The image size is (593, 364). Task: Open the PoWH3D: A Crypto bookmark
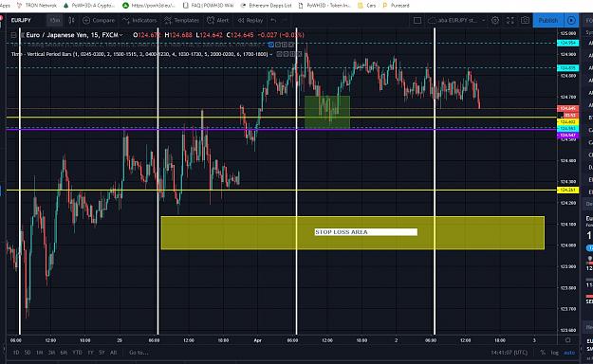click(x=89, y=6)
